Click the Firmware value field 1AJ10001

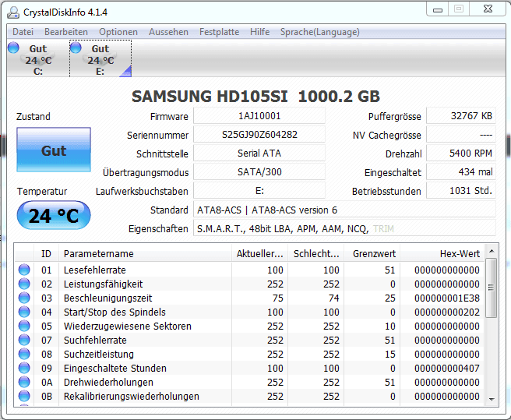[259, 116]
